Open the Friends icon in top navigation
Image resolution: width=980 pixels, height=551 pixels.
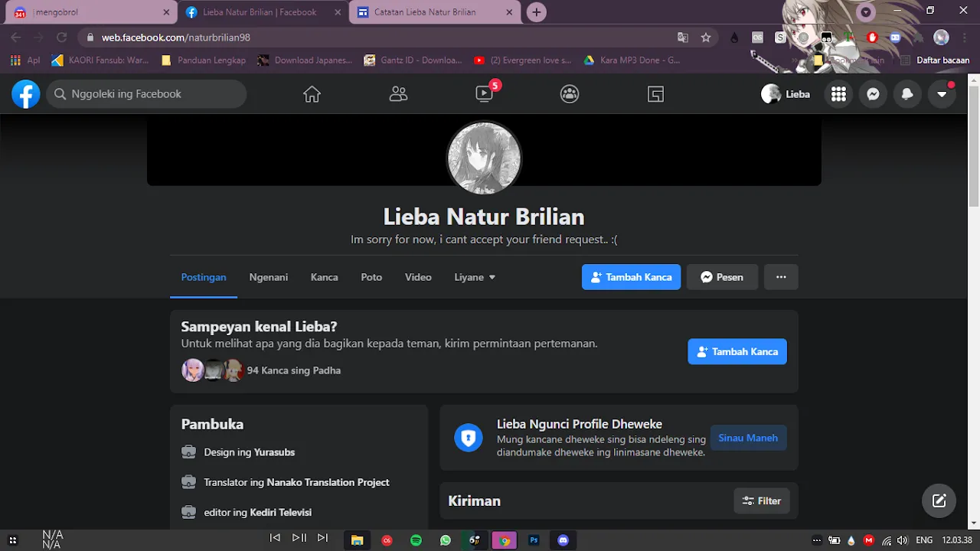[x=398, y=94]
